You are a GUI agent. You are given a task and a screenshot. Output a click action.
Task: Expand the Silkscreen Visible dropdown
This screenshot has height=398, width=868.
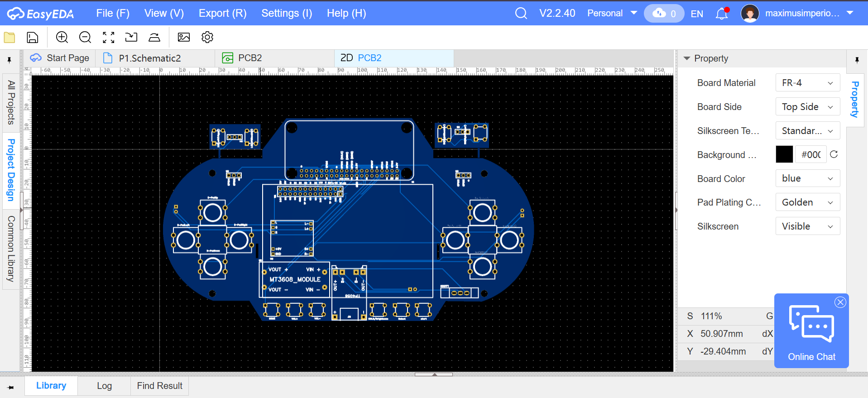click(807, 226)
